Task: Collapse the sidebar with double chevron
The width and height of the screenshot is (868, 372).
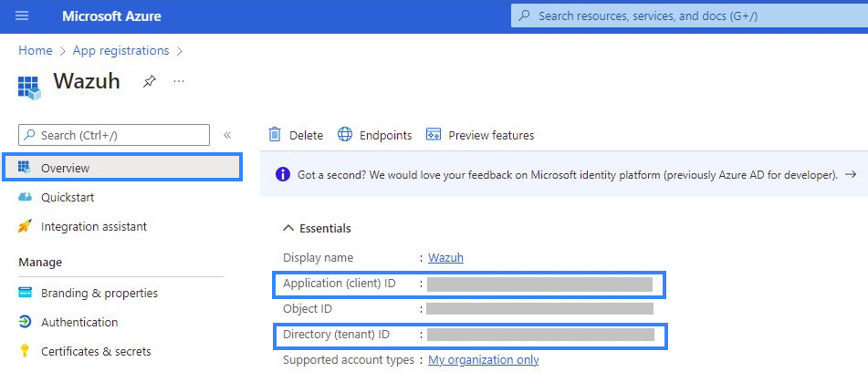Action: [x=227, y=135]
